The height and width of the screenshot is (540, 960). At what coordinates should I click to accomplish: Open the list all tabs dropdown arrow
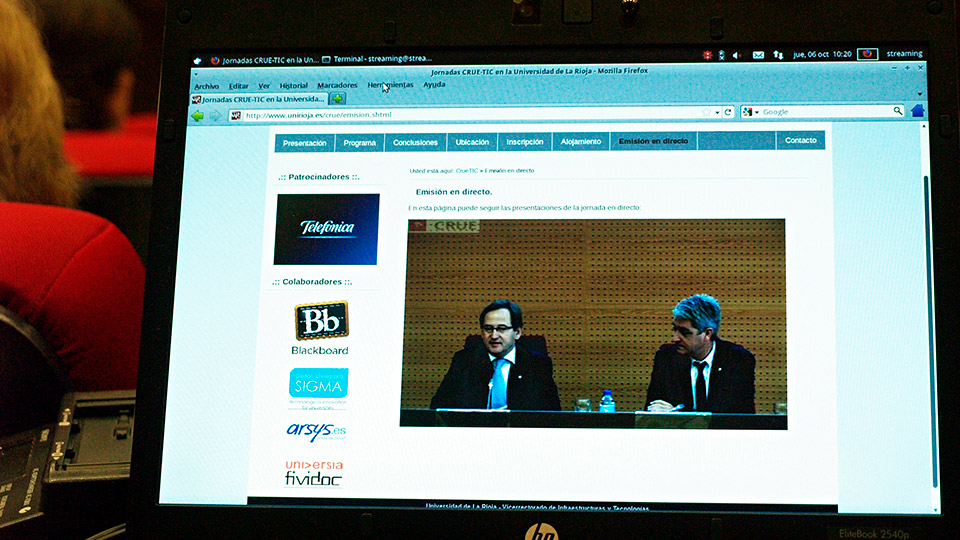[x=920, y=94]
